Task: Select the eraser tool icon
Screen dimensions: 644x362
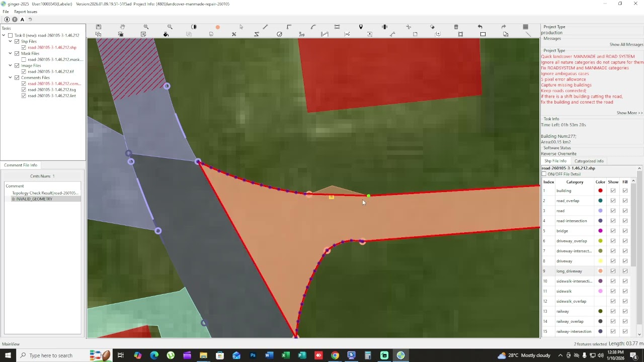Action: pyautogui.click(x=432, y=27)
